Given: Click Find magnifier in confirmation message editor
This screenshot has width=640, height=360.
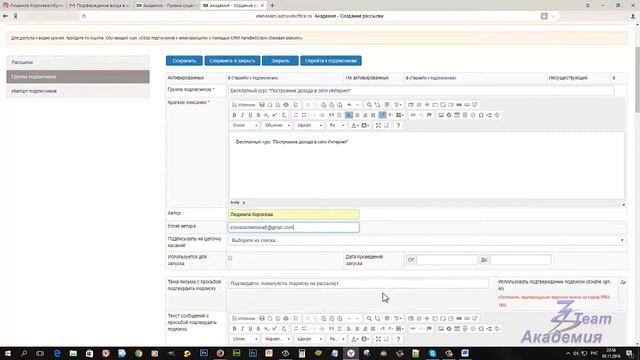Looking at the screenshot, I should (x=369, y=318).
